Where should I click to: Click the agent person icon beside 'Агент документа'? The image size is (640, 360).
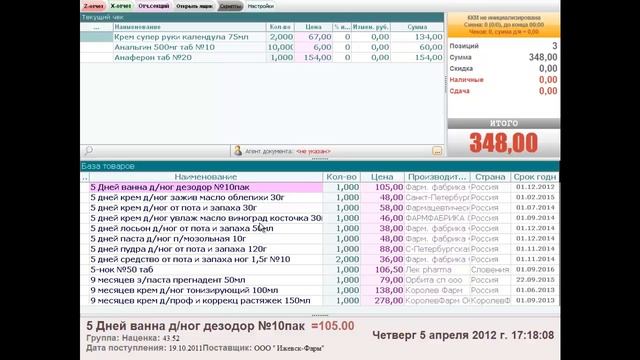238,151
